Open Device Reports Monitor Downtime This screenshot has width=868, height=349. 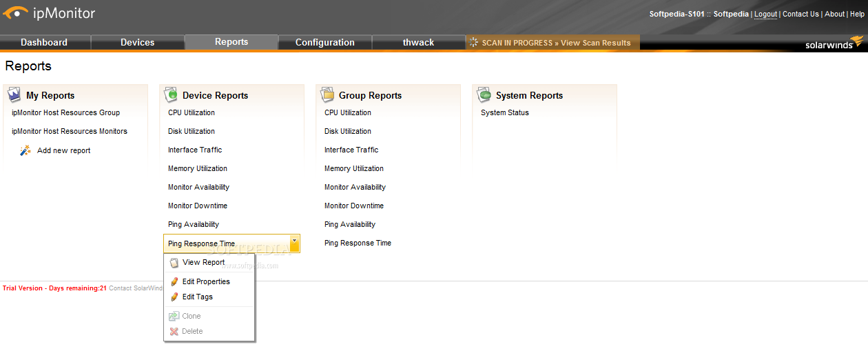[198, 206]
